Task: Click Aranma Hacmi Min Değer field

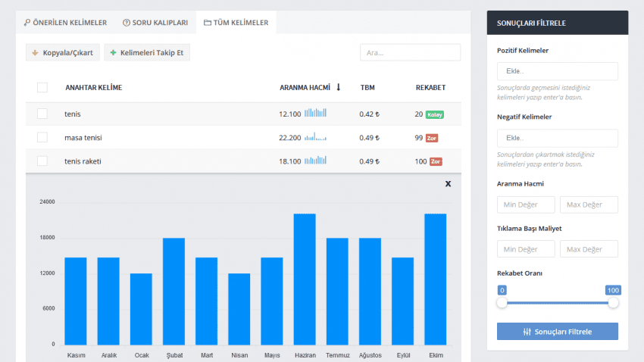Action: (526, 204)
